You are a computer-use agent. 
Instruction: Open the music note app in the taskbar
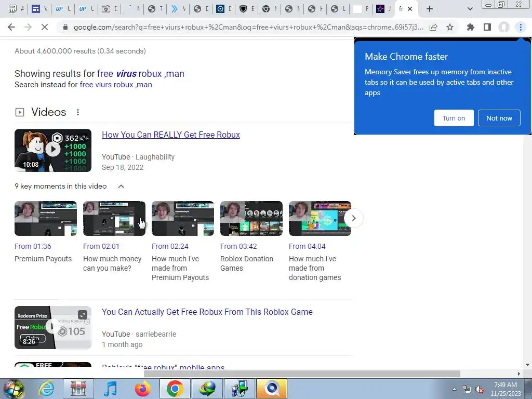(x=110, y=389)
